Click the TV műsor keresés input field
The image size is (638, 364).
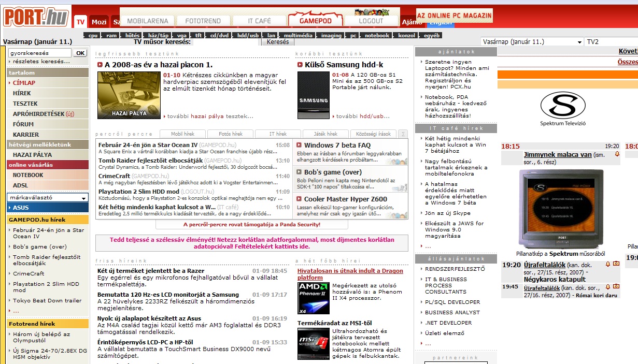pyautogui.click(x=226, y=42)
